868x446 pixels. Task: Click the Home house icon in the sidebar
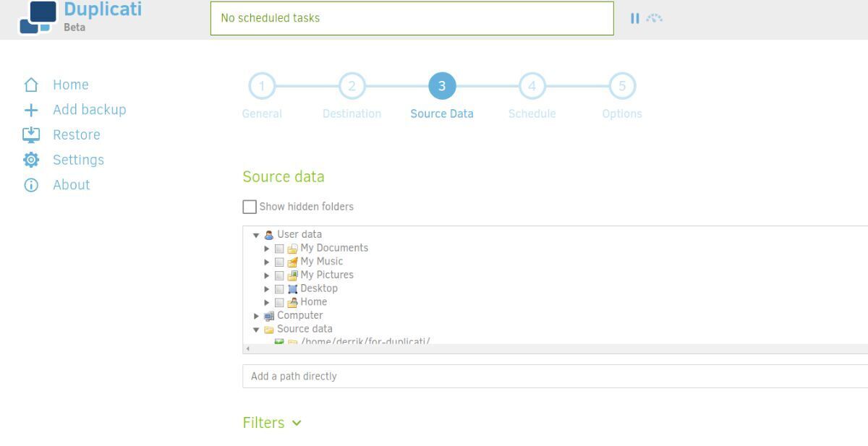pyautogui.click(x=31, y=85)
